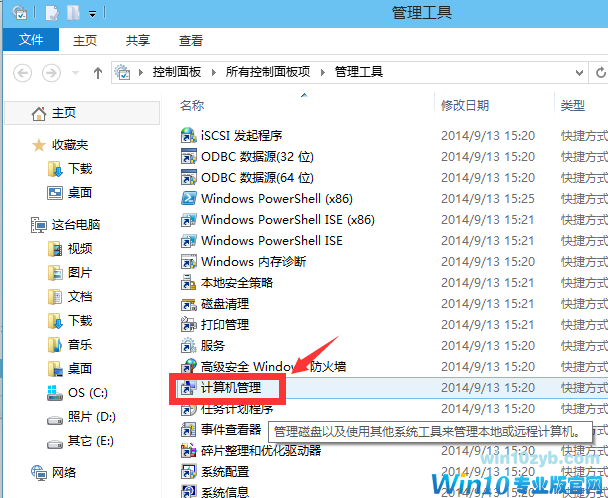The width and height of the screenshot is (608, 498).
Task: Click the ODBC 数据源(64 位) icon
Action: point(188,177)
